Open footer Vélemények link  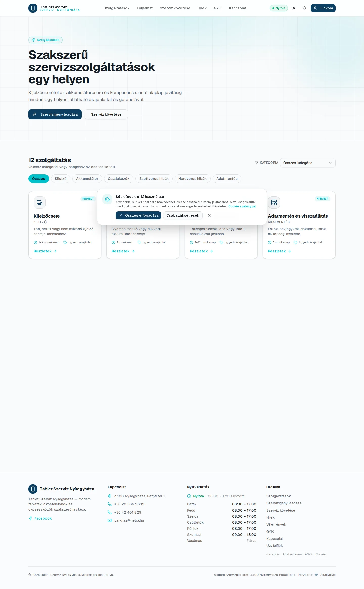click(276, 524)
